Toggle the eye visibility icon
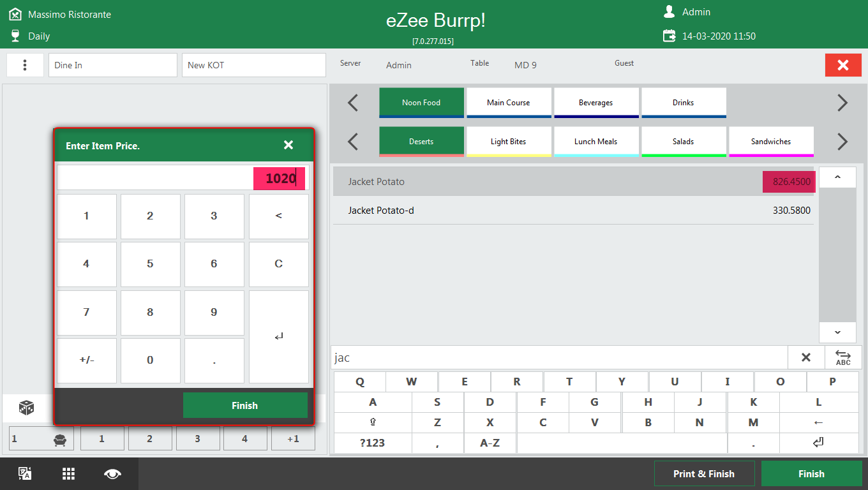This screenshot has height=490, width=868. click(x=113, y=473)
